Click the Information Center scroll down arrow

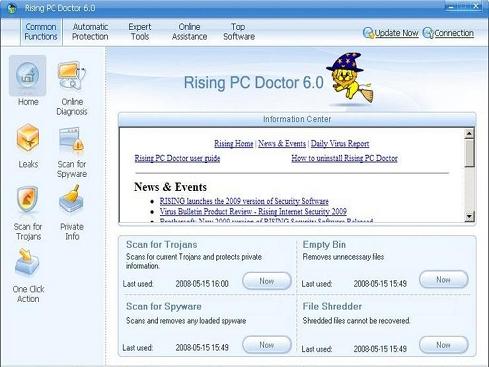click(x=469, y=217)
